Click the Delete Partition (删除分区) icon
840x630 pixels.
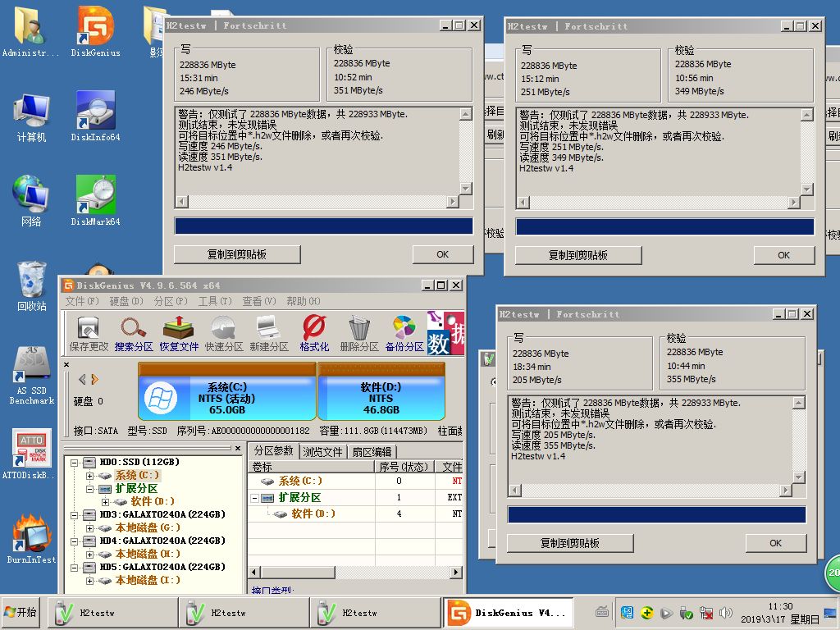click(x=358, y=332)
